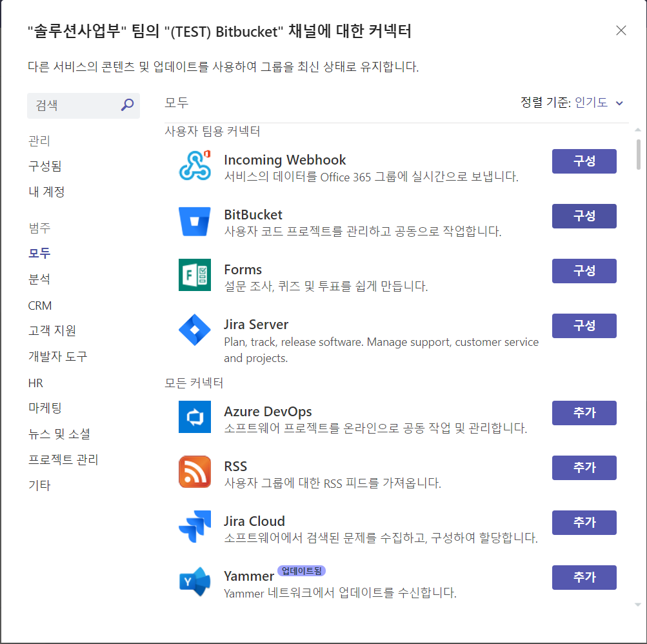Click the 사용자 팀용 커넥터 section heading
The image size is (647, 644).
[212, 131]
